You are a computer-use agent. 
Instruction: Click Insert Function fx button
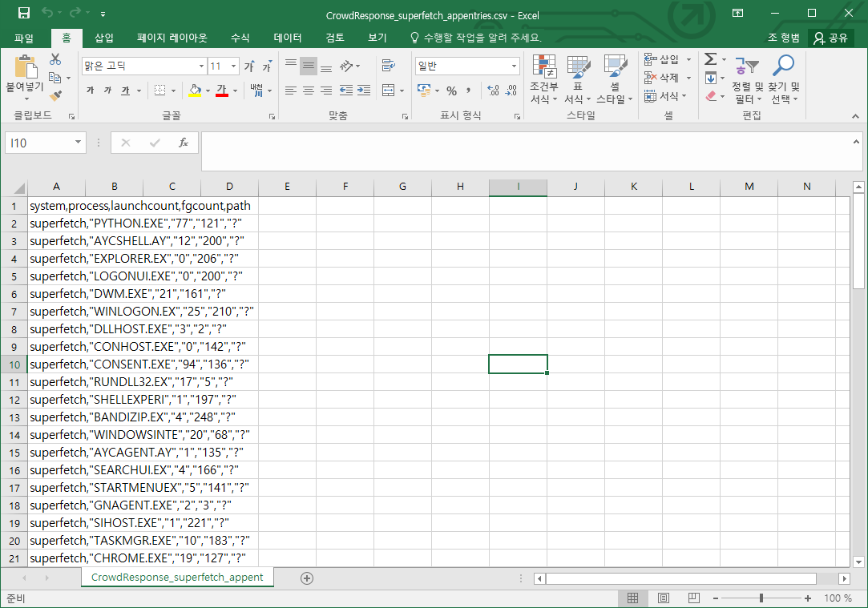click(x=184, y=143)
